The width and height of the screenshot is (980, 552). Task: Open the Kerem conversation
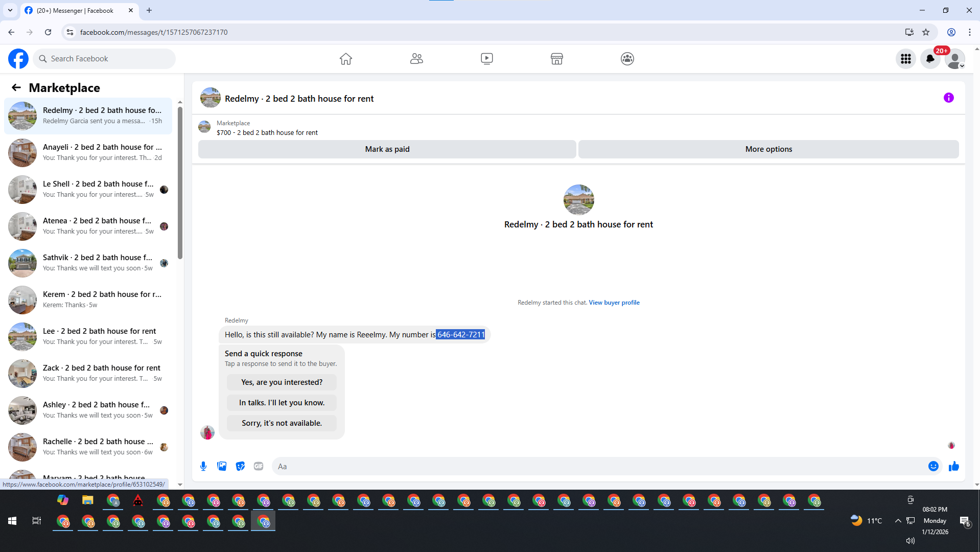coord(88,300)
